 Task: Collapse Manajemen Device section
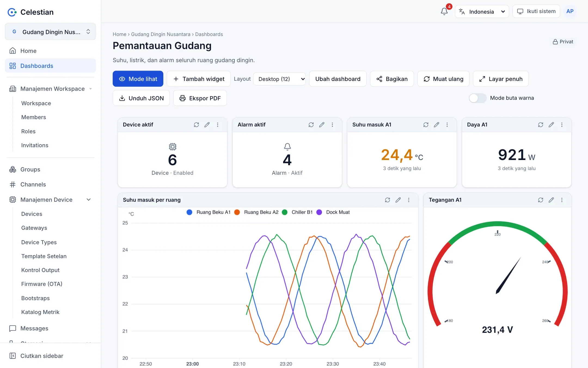tap(50, 200)
